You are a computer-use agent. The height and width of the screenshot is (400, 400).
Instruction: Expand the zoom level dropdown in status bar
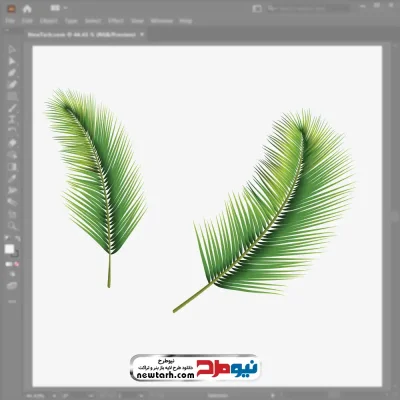click(x=54, y=396)
